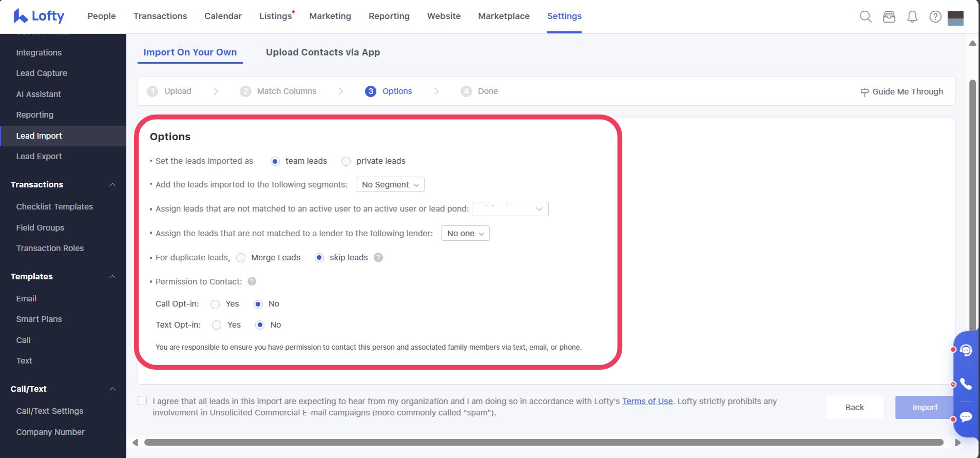Click the inbox tray icon in header
980x458 pixels.
pyautogui.click(x=889, y=16)
